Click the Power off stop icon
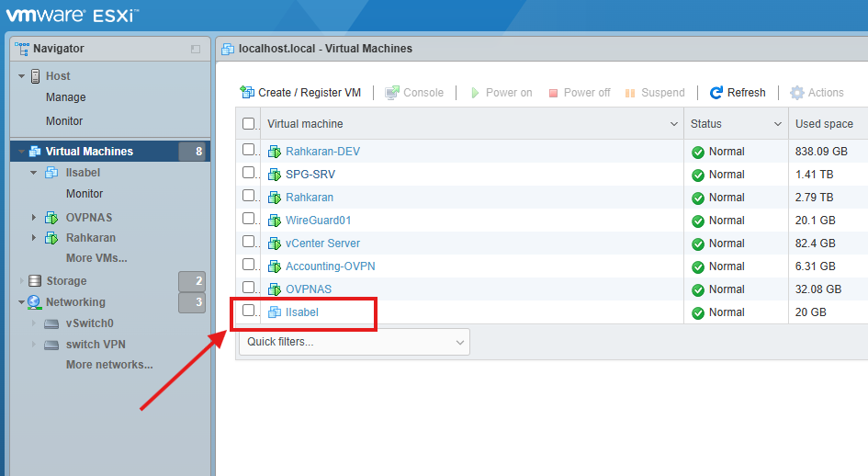Viewport: 868px width, 476px height. 553,93
